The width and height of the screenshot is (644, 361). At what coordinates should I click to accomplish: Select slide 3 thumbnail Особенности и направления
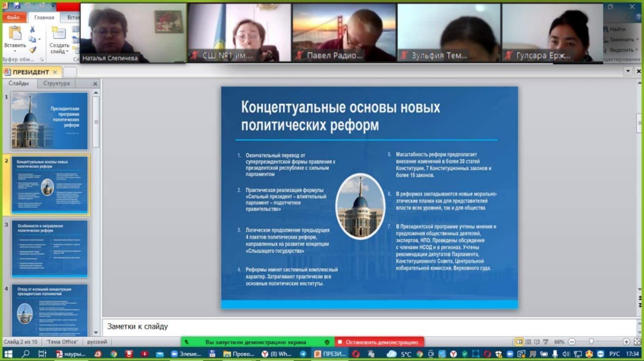tap(50, 248)
